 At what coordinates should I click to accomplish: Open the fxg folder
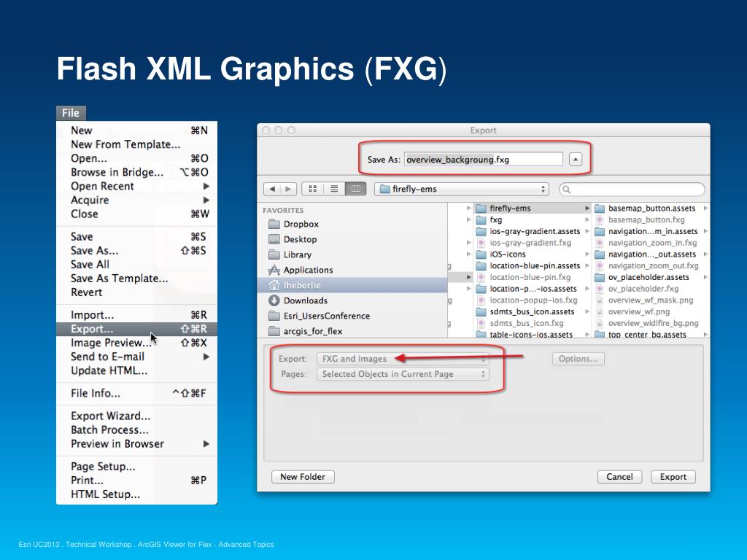coord(533,220)
